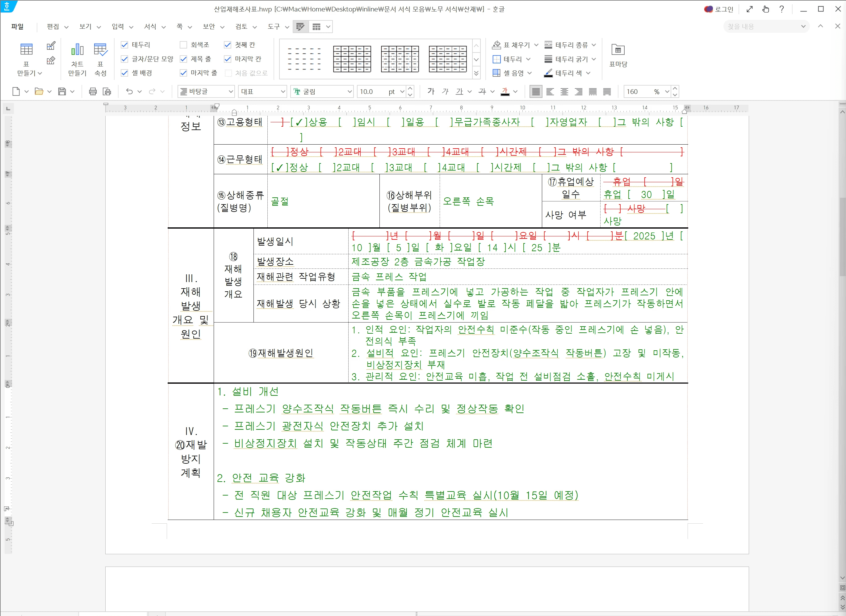The width and height of the screenshot is (846, 616).
Task: Undo the last edit
Action: [x=129, y=91]
